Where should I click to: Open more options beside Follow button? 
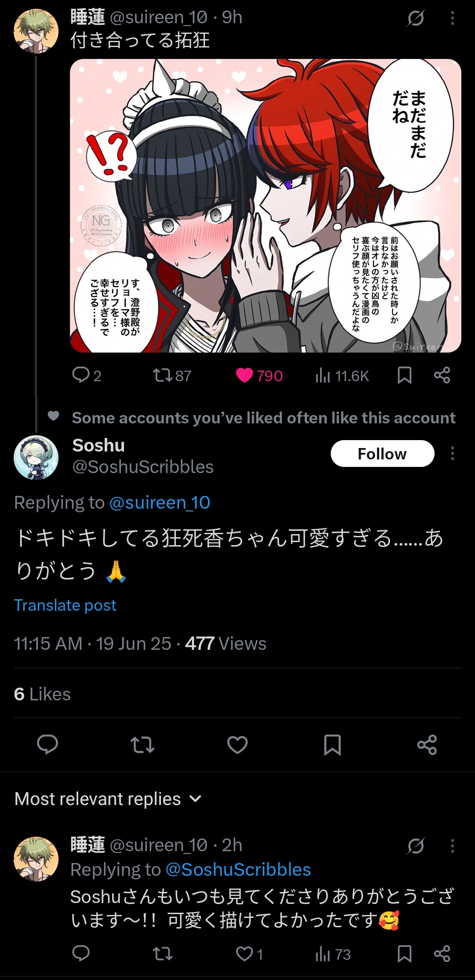pyautogui.click(x=452, y=453)
